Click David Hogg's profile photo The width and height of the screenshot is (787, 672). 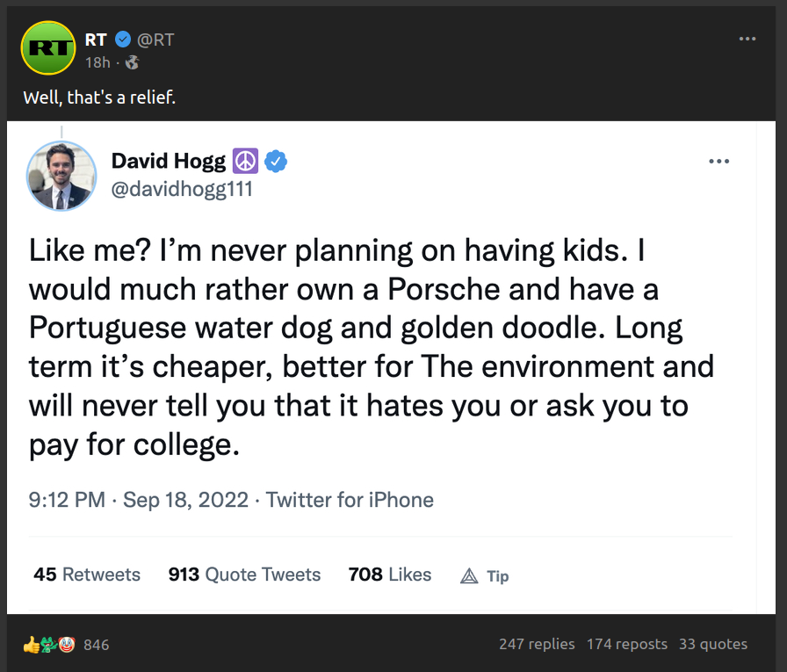[61, 176]
